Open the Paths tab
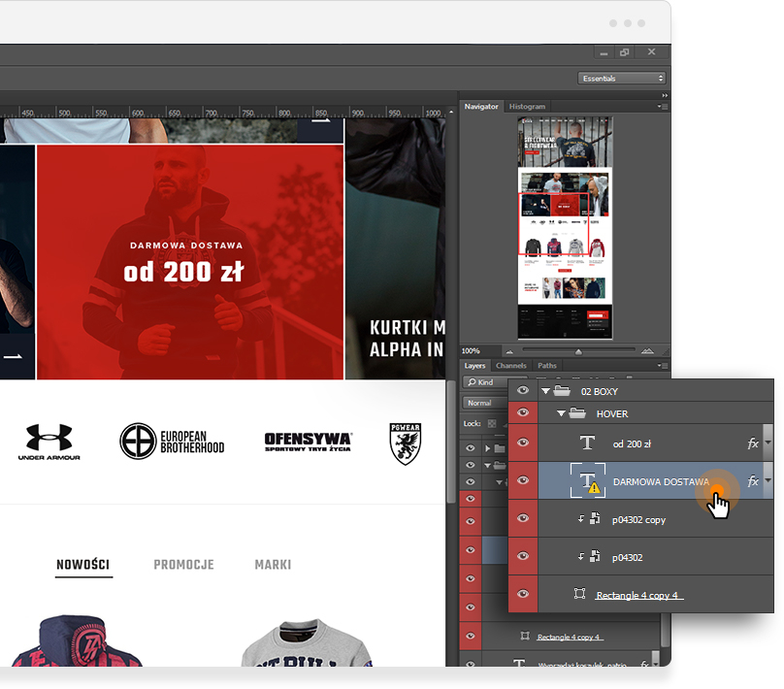The height and width of the screenshot is (689, 784). pyautogui.click(x=547, y=366)
